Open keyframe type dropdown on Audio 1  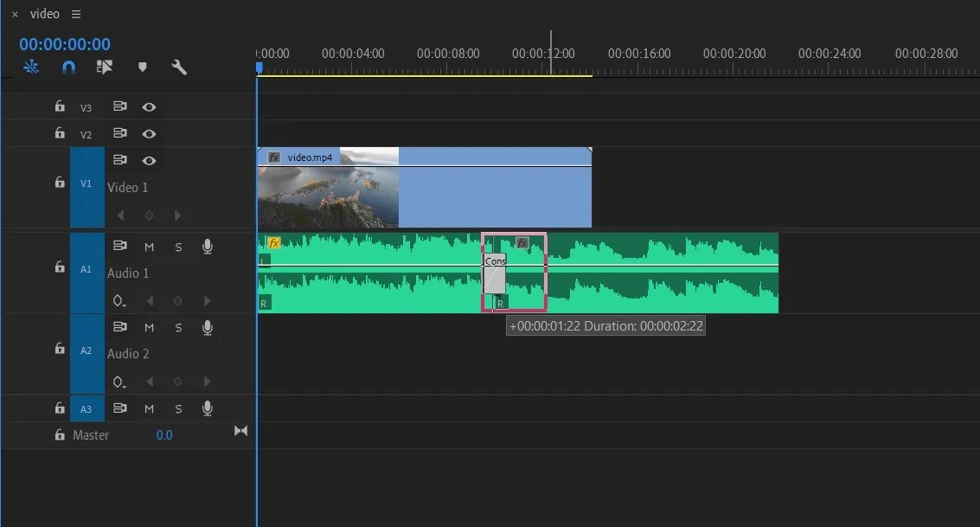click(x=120, y=301)
